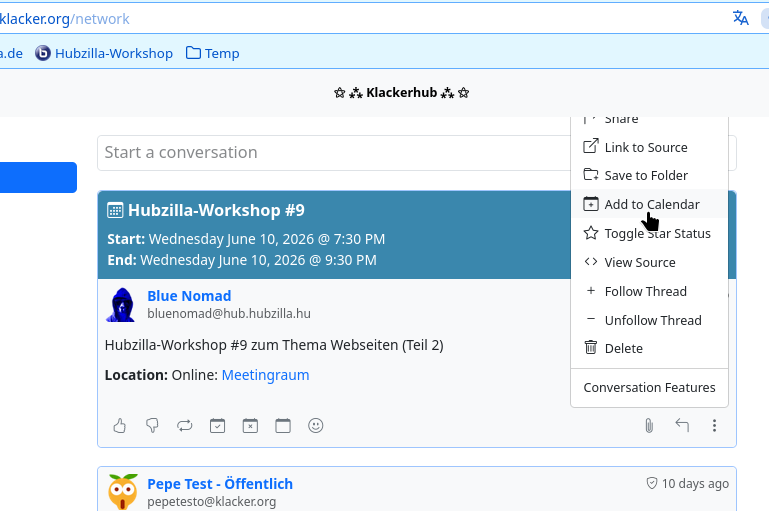This screenshot has width=769, height=511.
Task: Select Delete in post menu
Action: coord(649,348)
